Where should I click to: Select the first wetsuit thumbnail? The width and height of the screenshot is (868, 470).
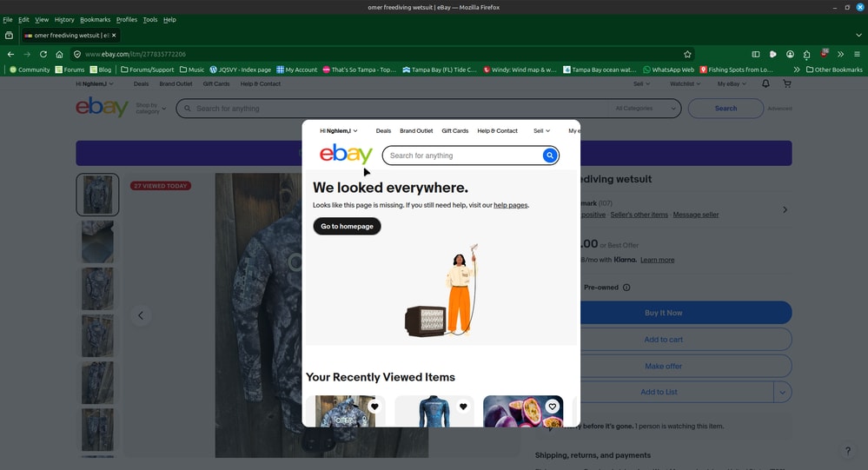tap(97, 195)
